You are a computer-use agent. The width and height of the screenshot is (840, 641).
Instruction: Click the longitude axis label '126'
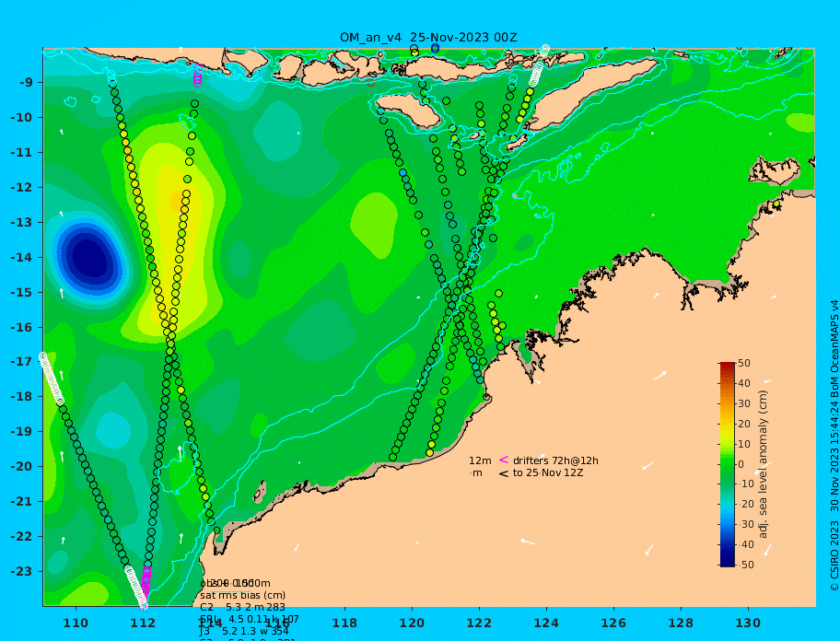pos(613,624)
